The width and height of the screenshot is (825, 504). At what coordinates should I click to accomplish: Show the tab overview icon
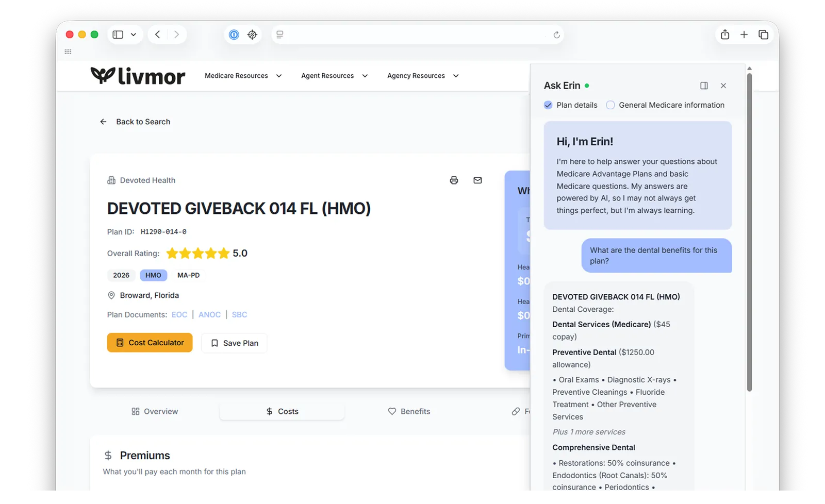click(764, 35)
